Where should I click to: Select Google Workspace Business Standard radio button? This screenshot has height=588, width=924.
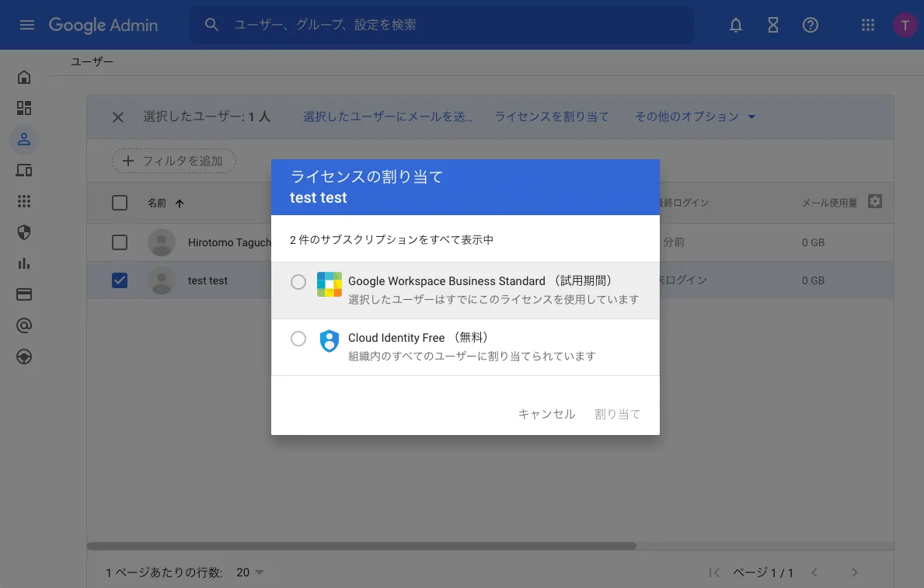point(298,282)
